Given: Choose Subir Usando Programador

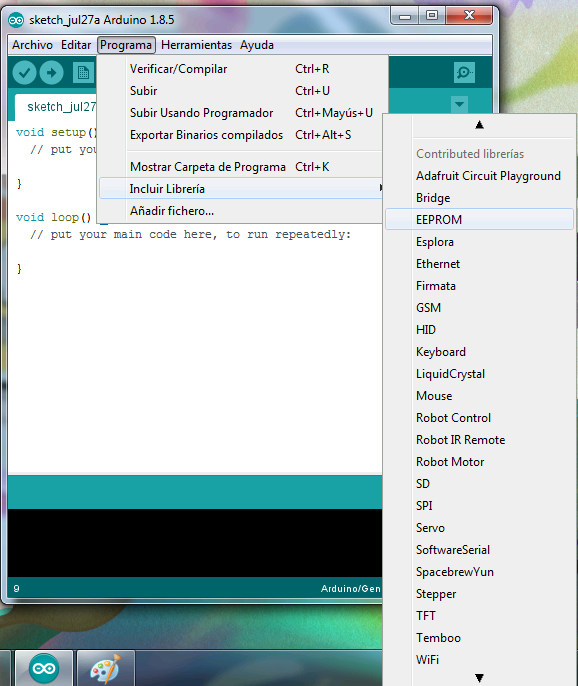Looking at the screenshot, I should (x=242, y=113).
